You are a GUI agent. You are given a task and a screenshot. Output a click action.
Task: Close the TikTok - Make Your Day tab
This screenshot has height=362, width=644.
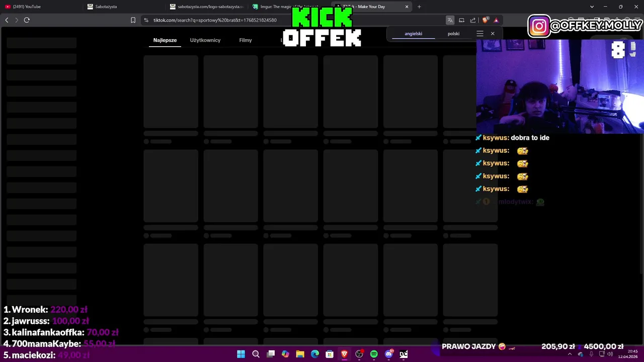[407, 7]
